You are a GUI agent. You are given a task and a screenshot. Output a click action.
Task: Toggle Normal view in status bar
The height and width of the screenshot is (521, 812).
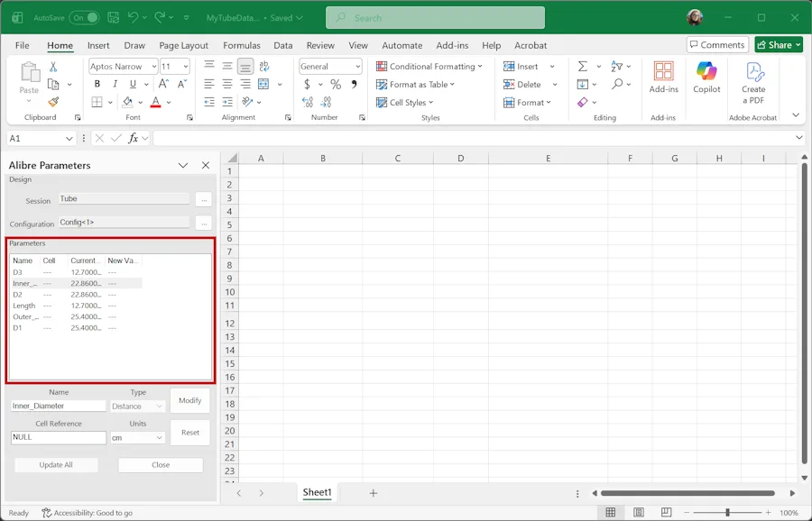pos(611,512)
